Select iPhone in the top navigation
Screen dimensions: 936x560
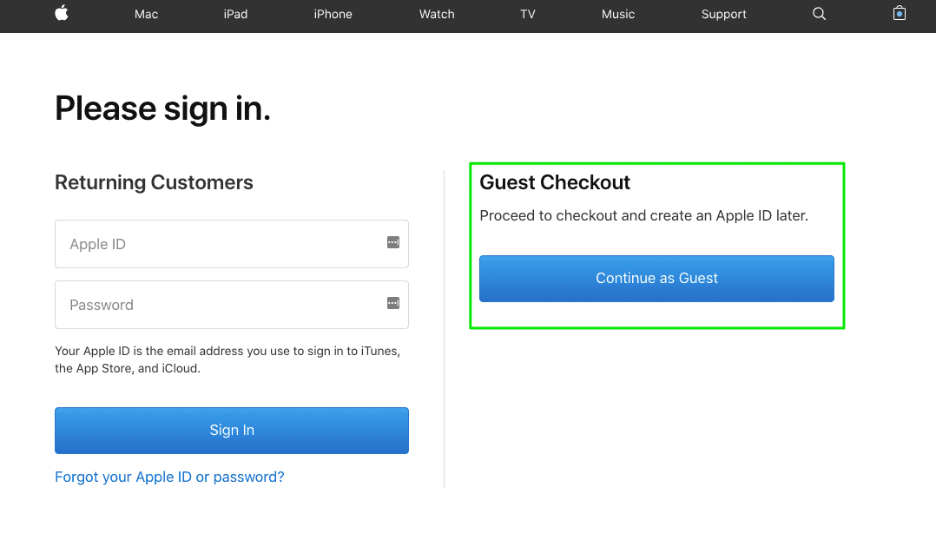tap(333, 14)
